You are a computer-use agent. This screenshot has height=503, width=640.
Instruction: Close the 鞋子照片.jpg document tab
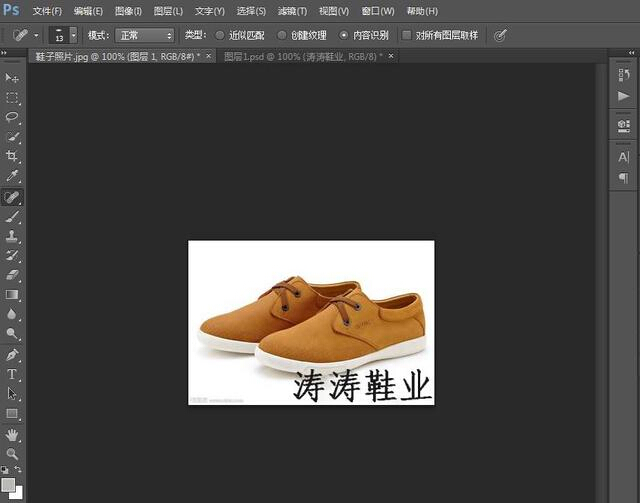[x=208, y=57]
